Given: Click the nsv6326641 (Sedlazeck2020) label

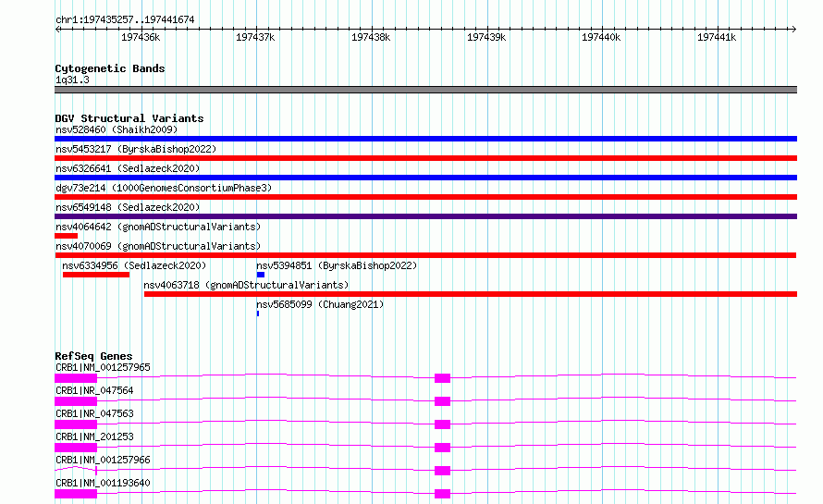Looking at the screenshot, I should (128, 168).
